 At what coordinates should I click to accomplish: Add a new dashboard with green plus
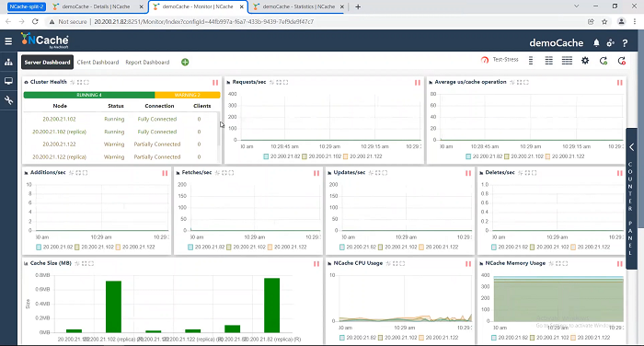tap(185, 62)
